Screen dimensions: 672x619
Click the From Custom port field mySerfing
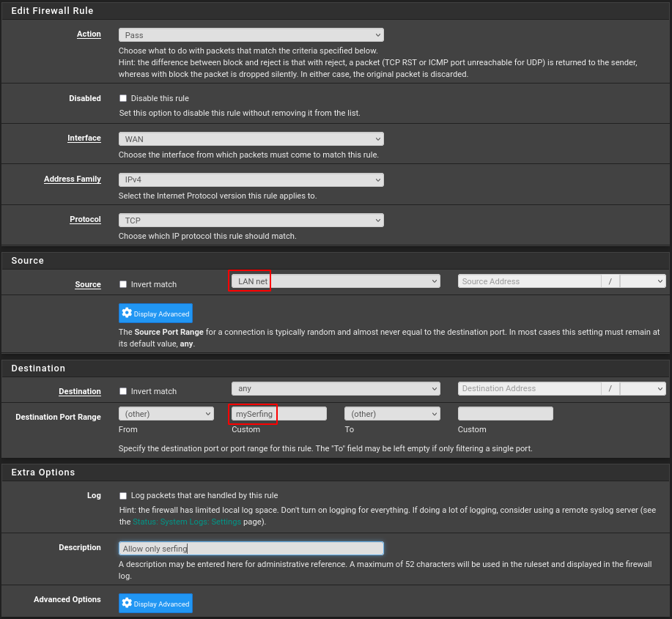278,414
